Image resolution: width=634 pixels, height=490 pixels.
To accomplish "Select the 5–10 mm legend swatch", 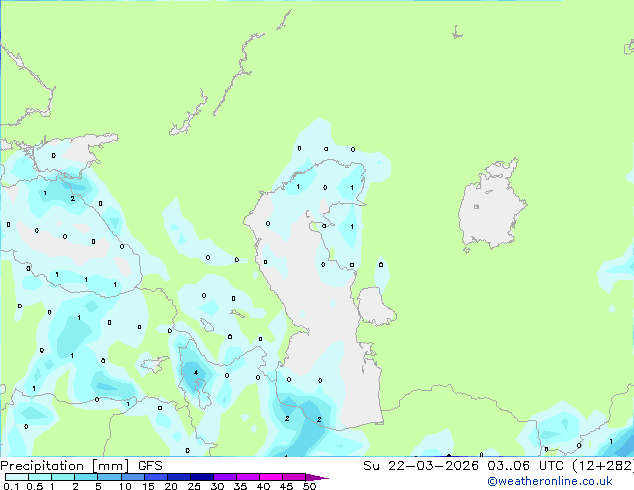I will [110, 477].
